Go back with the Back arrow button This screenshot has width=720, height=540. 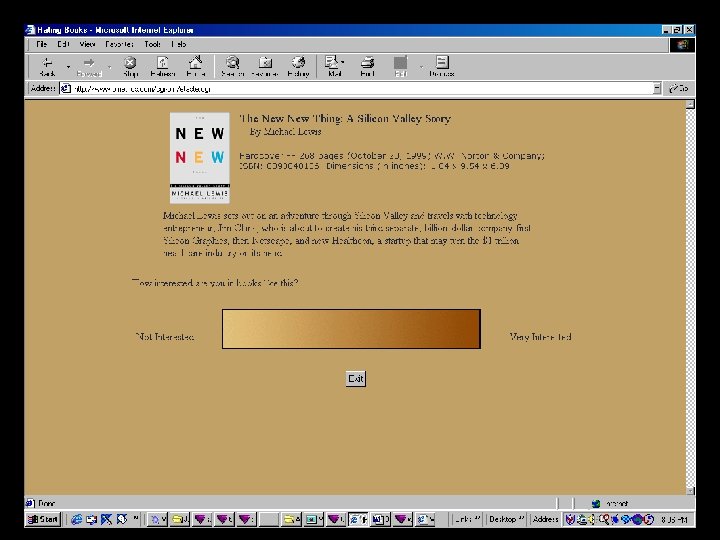click(47, 67)
